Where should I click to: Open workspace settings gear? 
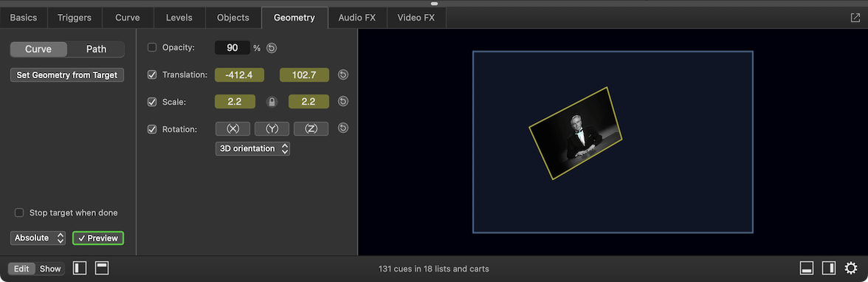click(851, 269)
